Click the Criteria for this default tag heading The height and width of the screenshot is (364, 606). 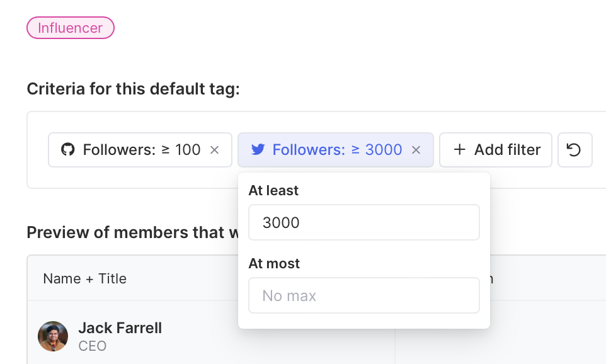tap(133, 89)
